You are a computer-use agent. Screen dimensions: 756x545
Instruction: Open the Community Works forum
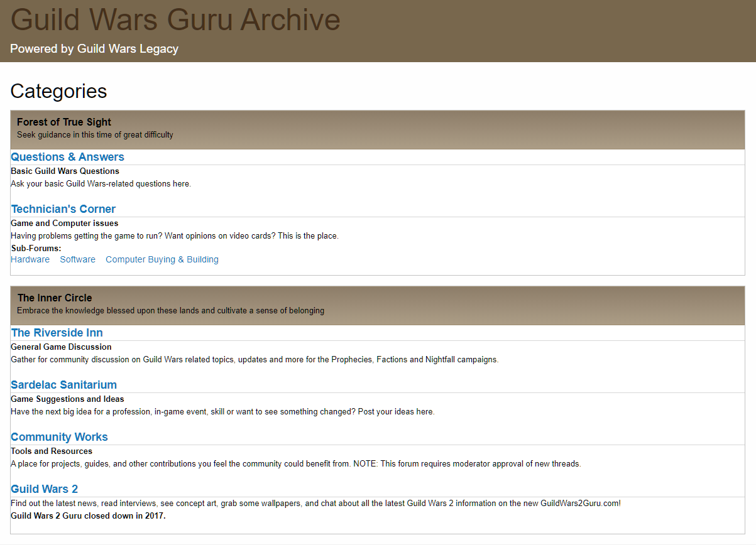pos(59,437)
